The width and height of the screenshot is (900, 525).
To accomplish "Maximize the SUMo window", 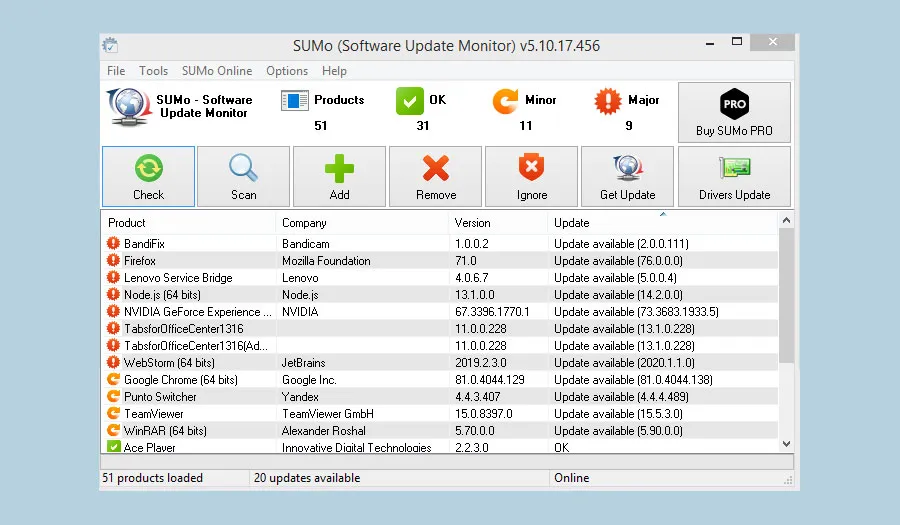I will tap(737, 41).
